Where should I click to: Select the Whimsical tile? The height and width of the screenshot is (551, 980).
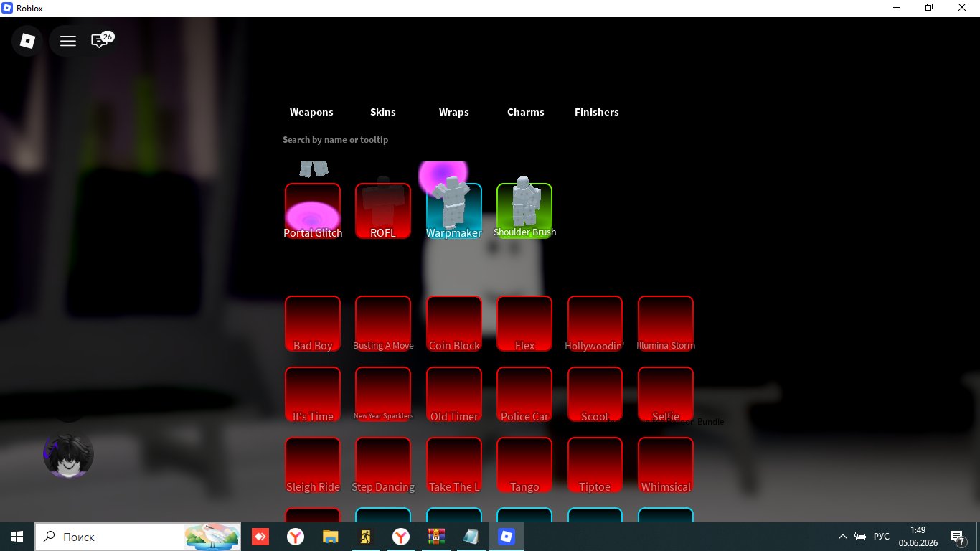click(x=666, y=465)
